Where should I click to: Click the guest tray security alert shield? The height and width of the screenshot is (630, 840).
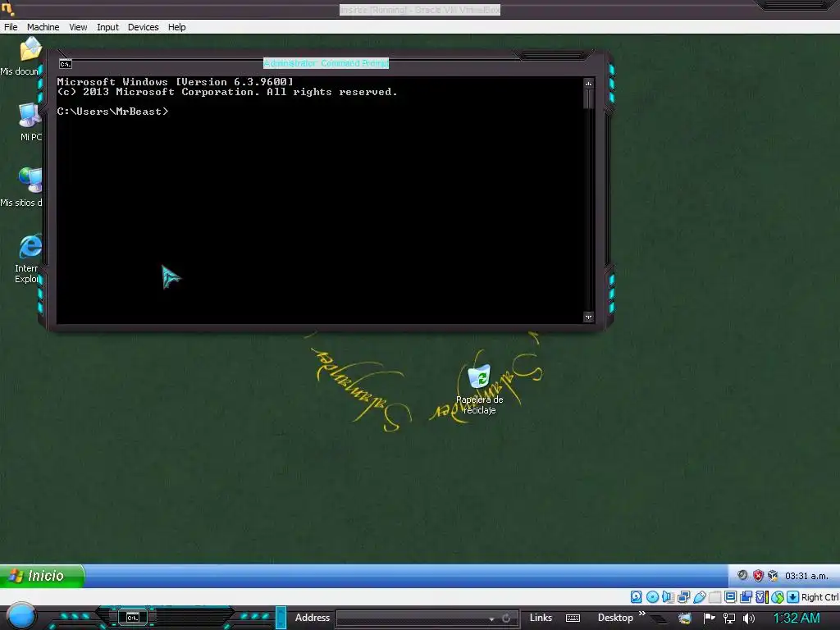[x=757, y=576]
